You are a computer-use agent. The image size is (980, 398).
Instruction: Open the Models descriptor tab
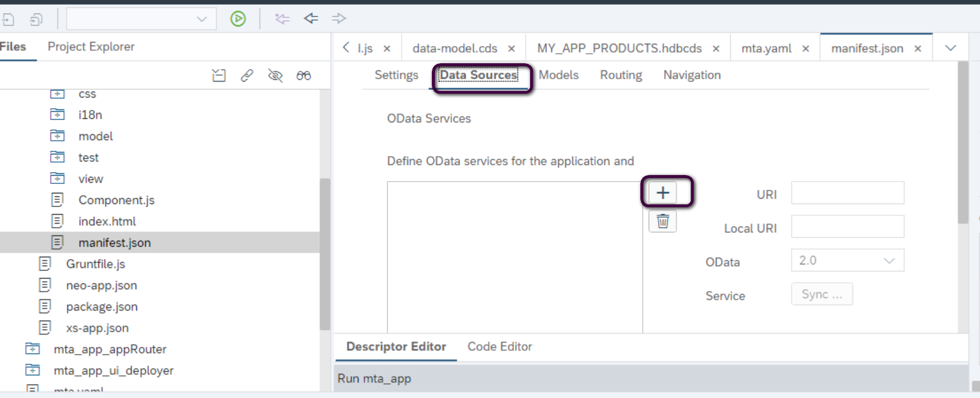pos(559,75)
